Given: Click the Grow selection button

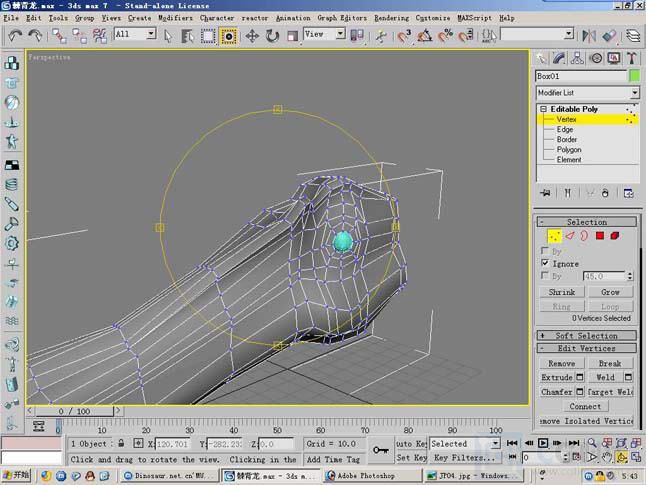Looking at the screenshot, I should click(x=610, y=292).
